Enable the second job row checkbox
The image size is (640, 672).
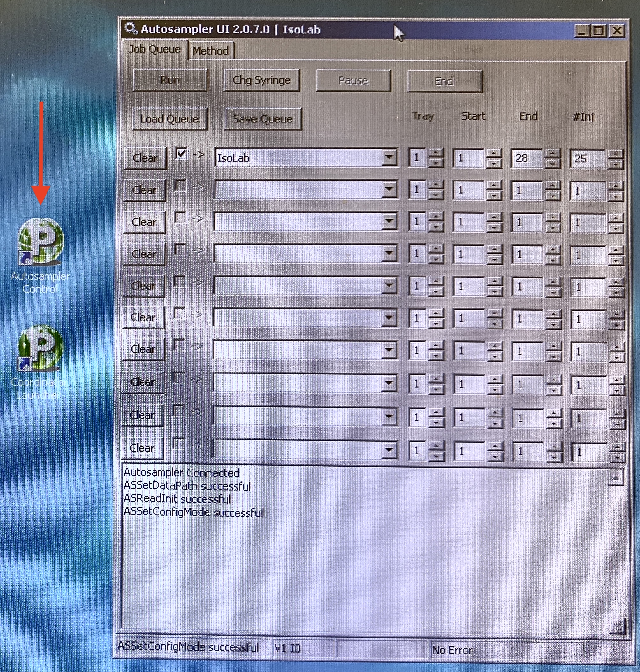click(180, 186)
